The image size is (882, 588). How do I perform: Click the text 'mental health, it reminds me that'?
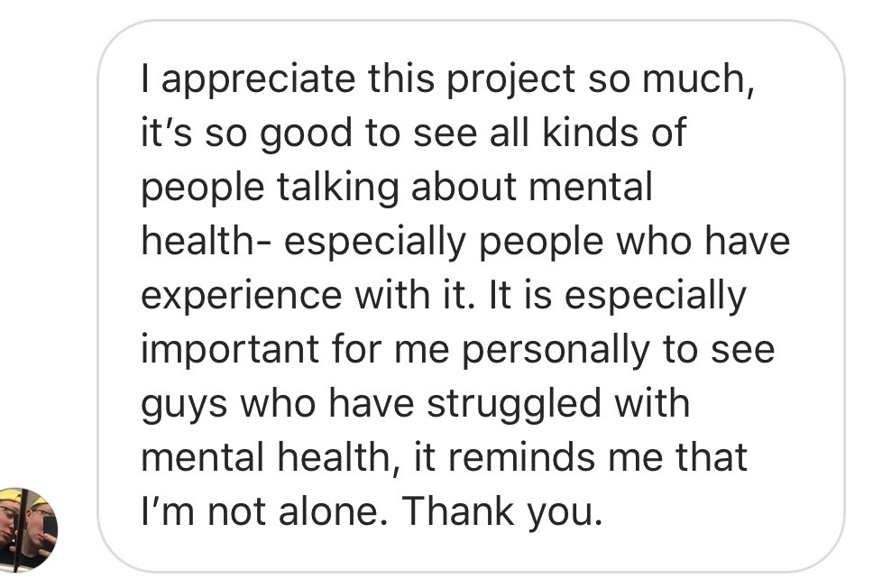[444, 458]
